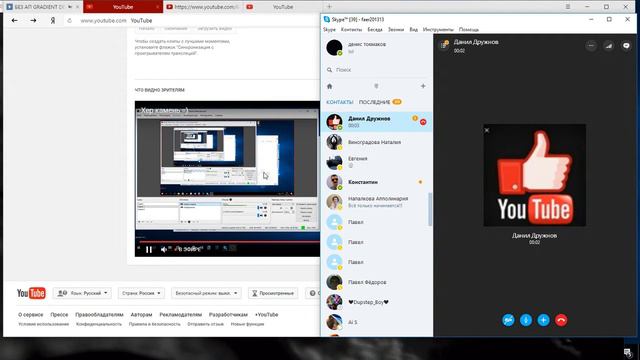
Task: Click the Skype Поиск search field
Action: pos(377,70)
